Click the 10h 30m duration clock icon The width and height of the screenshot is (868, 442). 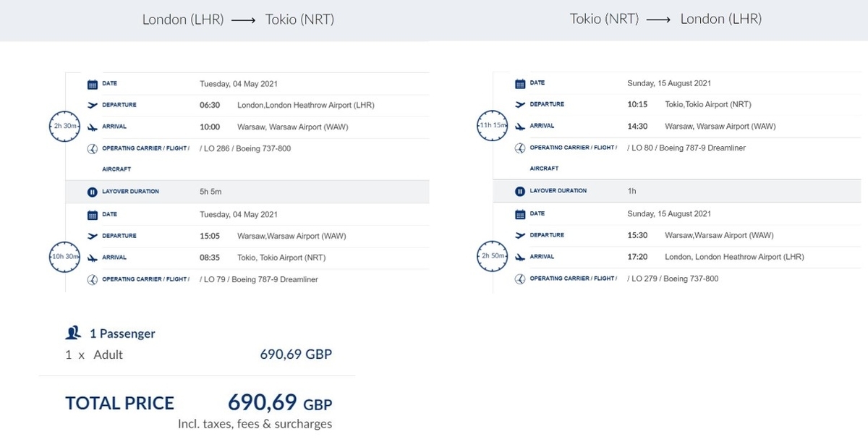coord(64,258)
